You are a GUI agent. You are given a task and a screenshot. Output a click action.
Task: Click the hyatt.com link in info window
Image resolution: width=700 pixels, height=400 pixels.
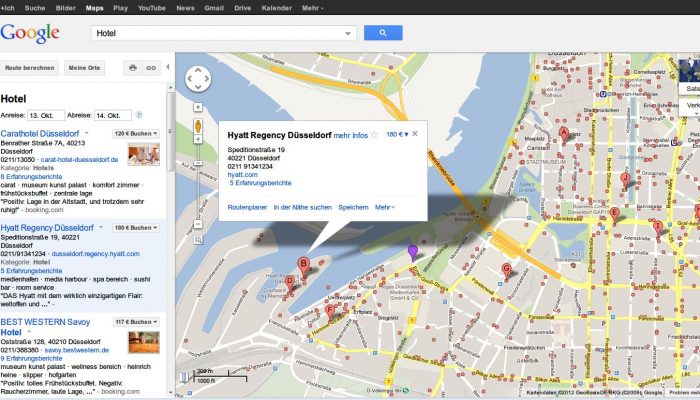242,175
